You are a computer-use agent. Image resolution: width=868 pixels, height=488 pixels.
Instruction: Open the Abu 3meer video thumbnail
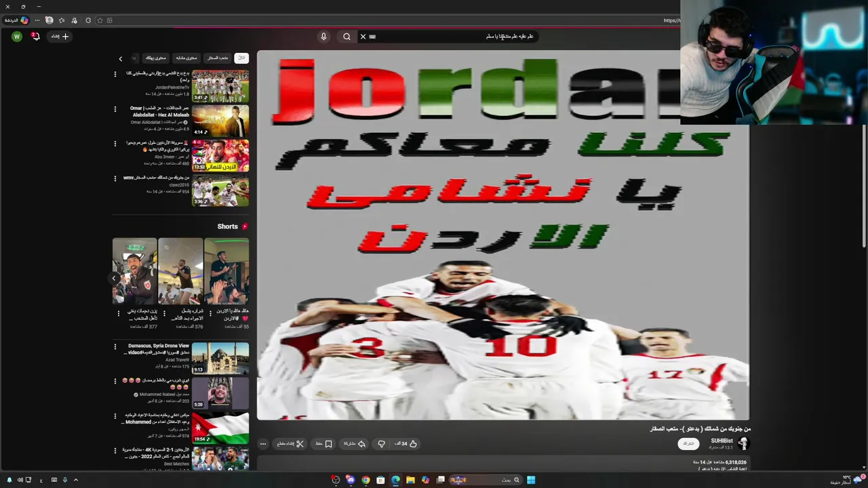coord(220,155)
